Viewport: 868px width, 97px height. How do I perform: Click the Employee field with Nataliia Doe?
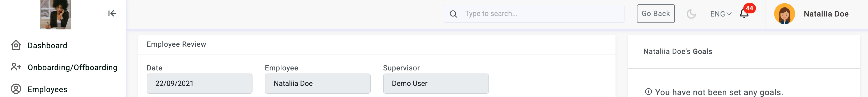click(x=318, y=84)
